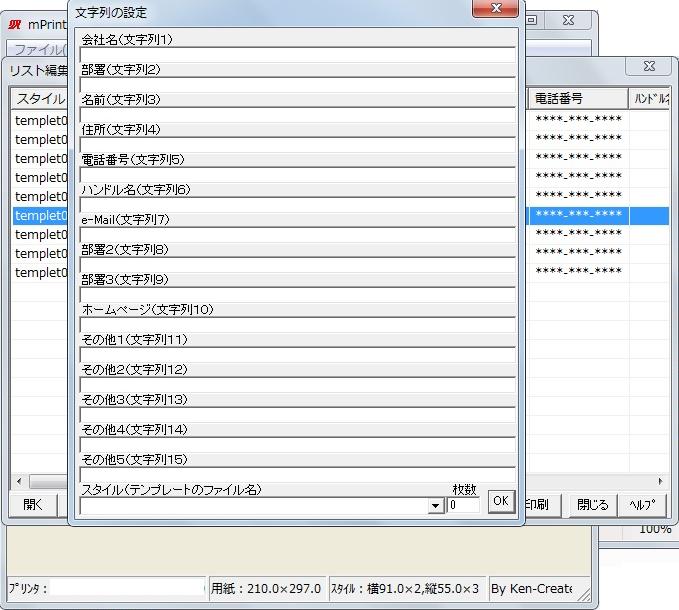Close the リスト編集 window
The height and width of the screenshot is (610, 679).
[x=648, y=66]
